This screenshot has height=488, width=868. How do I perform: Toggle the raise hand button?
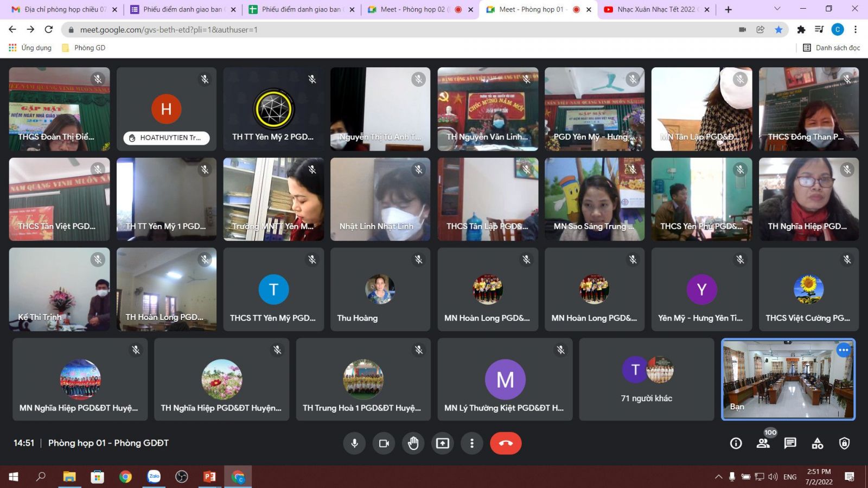click(413, 443)
